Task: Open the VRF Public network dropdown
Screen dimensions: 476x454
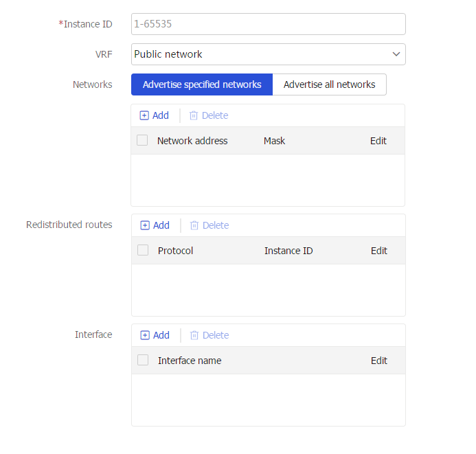Action: pyautogui.click(x=269, y=54)
